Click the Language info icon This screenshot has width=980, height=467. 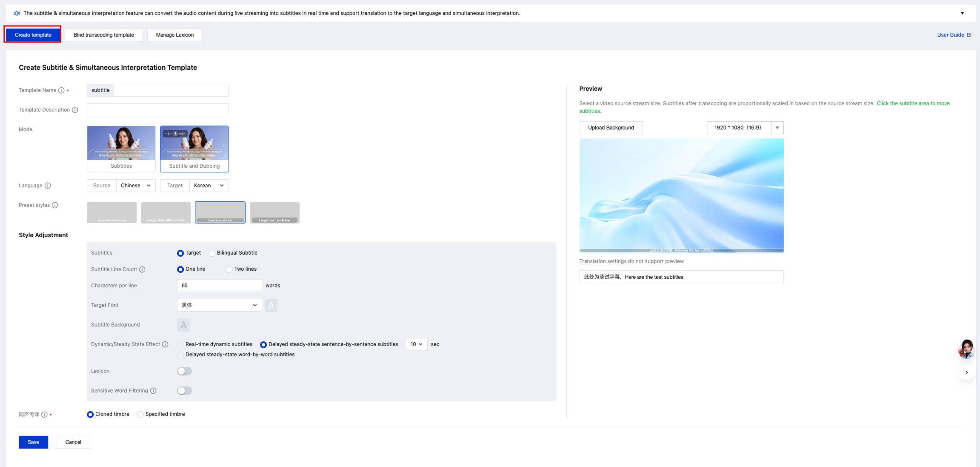(x=48, y=186)
